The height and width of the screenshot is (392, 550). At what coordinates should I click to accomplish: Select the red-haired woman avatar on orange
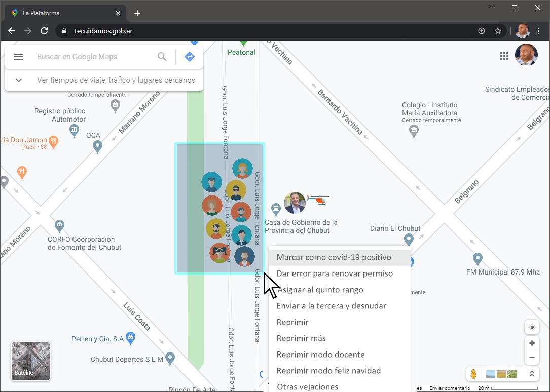(x=212, y=205)
